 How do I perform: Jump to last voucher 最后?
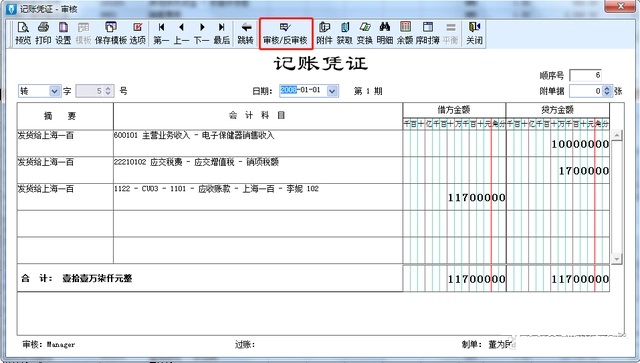[222, 33]
